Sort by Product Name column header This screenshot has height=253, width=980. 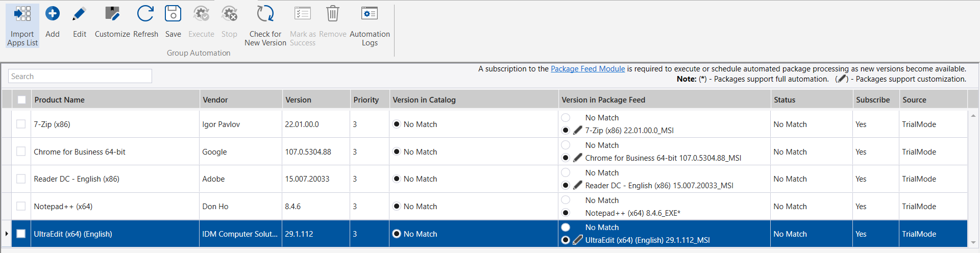60,100
